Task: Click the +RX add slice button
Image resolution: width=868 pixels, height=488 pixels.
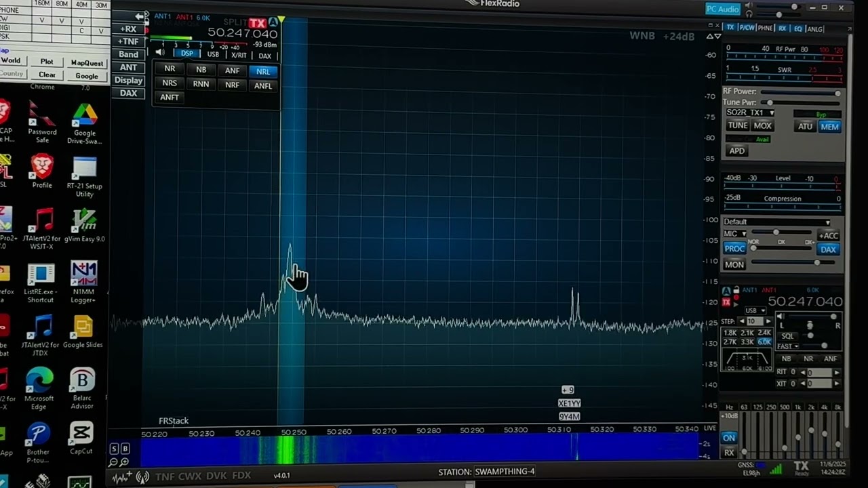Action: click(128, 29)
